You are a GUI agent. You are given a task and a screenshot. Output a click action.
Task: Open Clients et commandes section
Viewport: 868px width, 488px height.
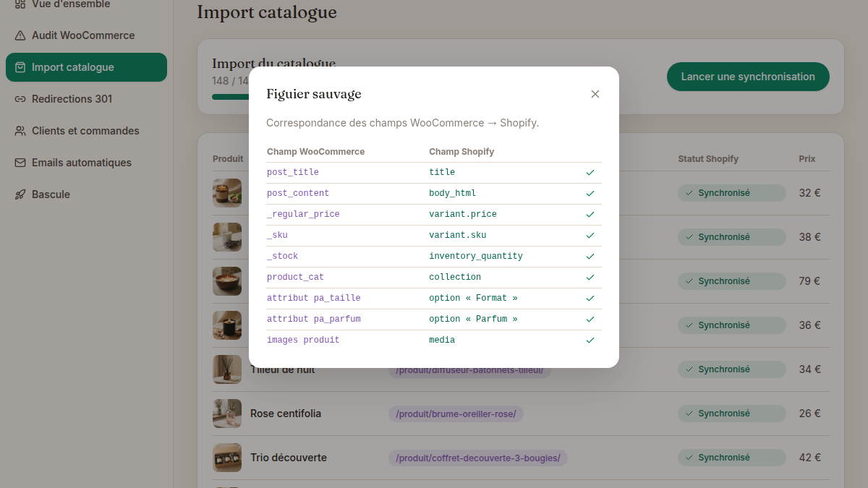[86, 131]
